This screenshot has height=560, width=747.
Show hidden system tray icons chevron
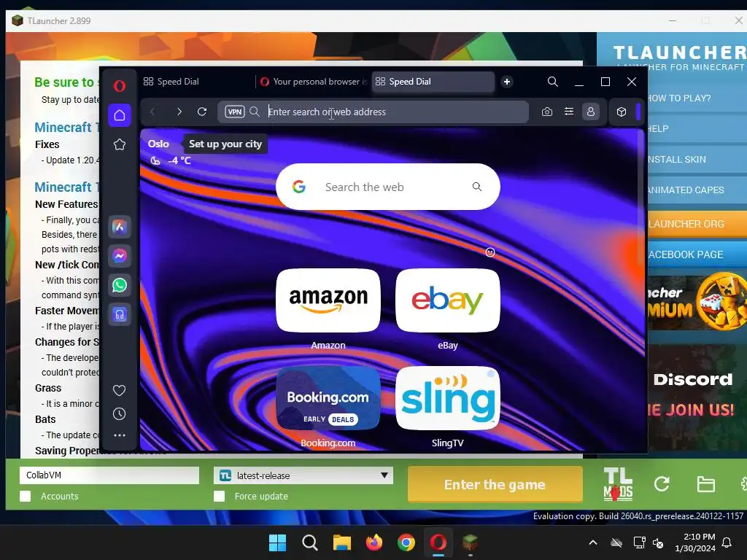click(x=593, y=542)
